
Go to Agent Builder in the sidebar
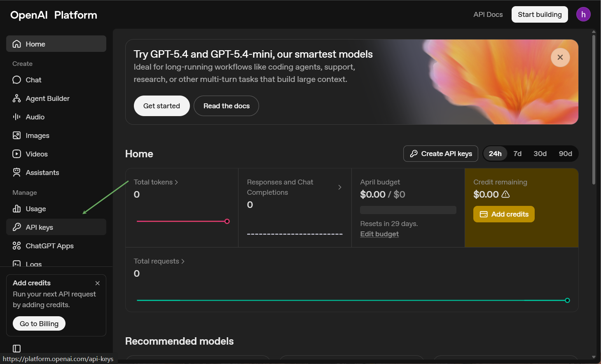tap(56, 98)
